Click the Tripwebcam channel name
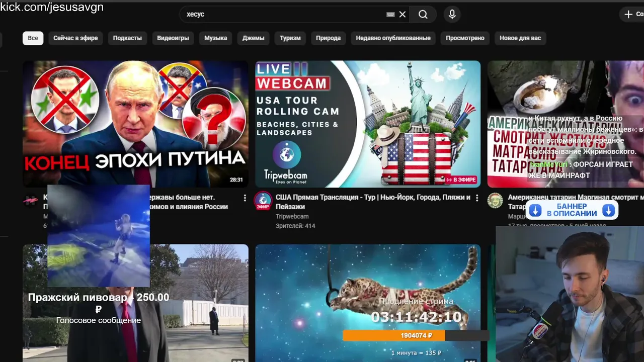Image resolution: width=644 pixels, height=362 pixels. pyautogui.click(x=292, y=216)
